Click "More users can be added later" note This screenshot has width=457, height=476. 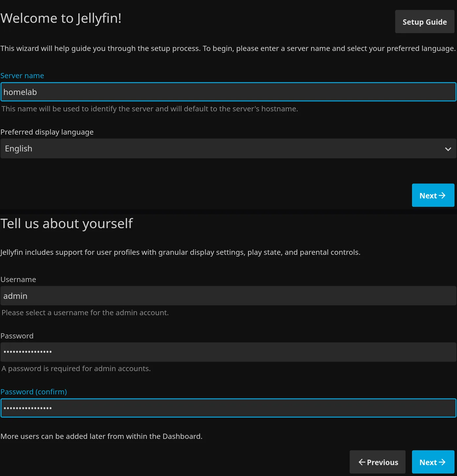101,436
